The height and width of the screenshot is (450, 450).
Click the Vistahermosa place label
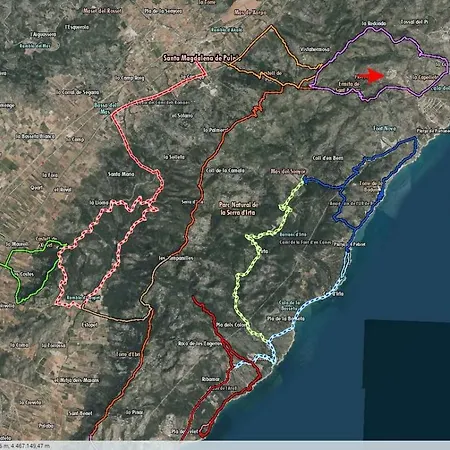pyautogui.click(x=315, y=49)
